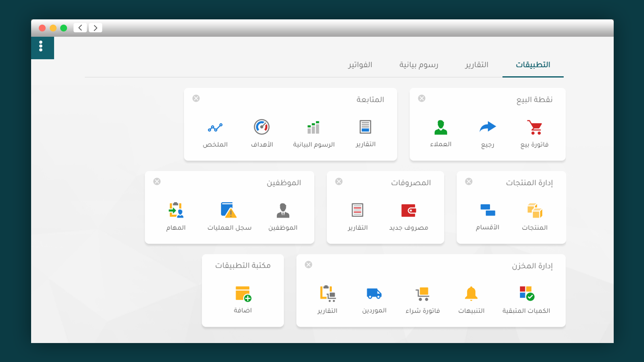Screen dimensions: 644x362
Task: Switch to the رسوم بيانية tab
Action: click(x=419, y=65)
